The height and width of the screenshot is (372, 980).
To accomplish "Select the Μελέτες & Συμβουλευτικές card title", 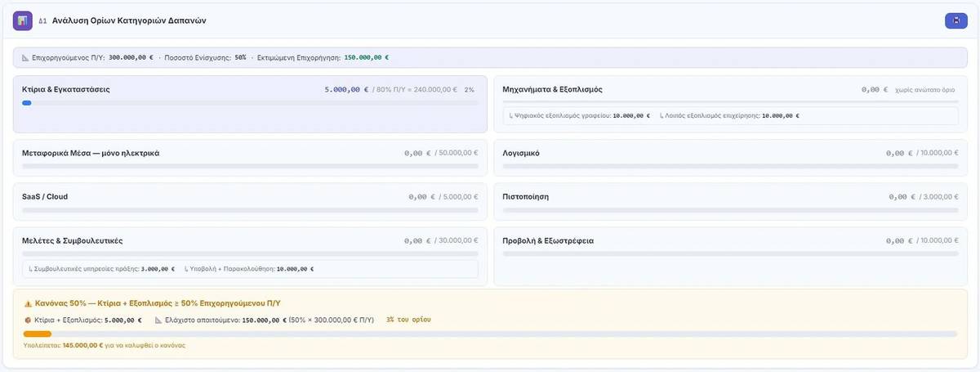I will (x=73, y=241).
